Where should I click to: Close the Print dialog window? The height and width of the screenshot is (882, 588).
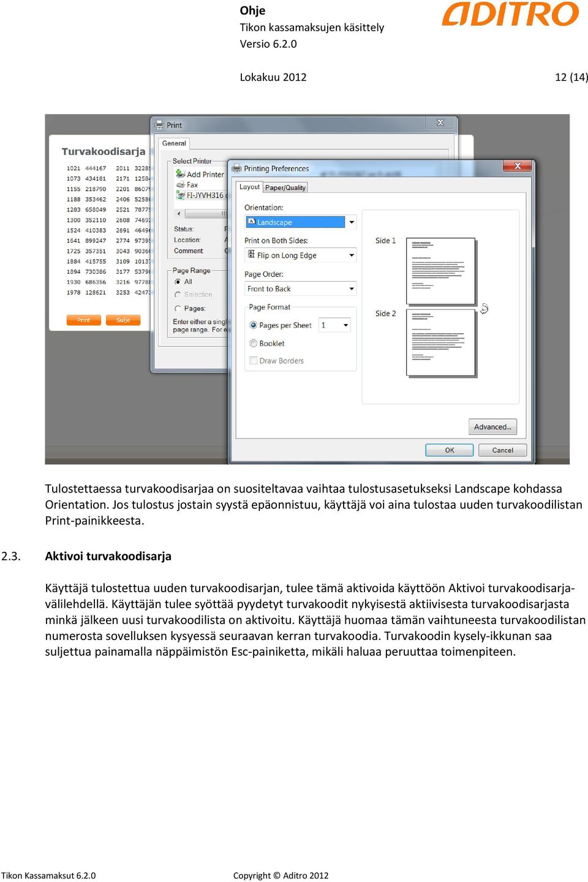click(x=440, y=123)
